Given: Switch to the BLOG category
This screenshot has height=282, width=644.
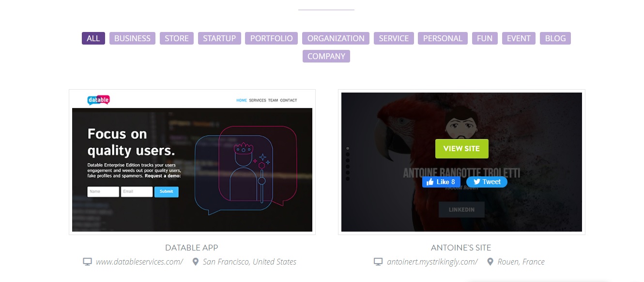Looking at the screenshot, I should (x=555, y=38).
